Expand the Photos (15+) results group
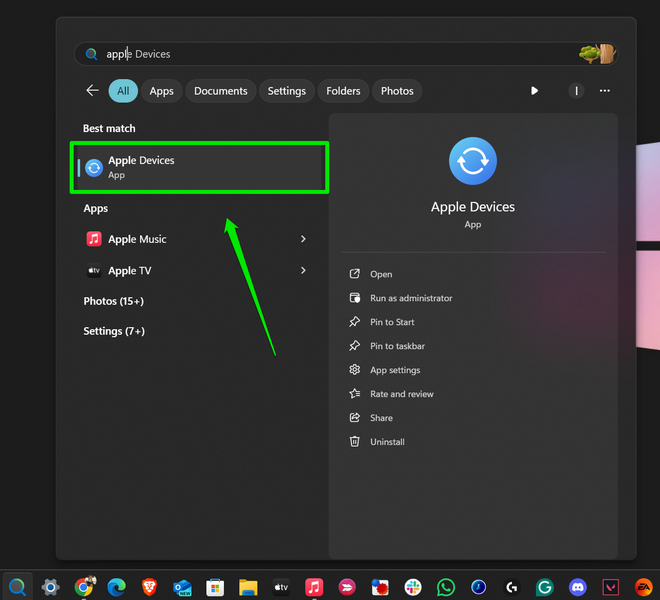 114,301
